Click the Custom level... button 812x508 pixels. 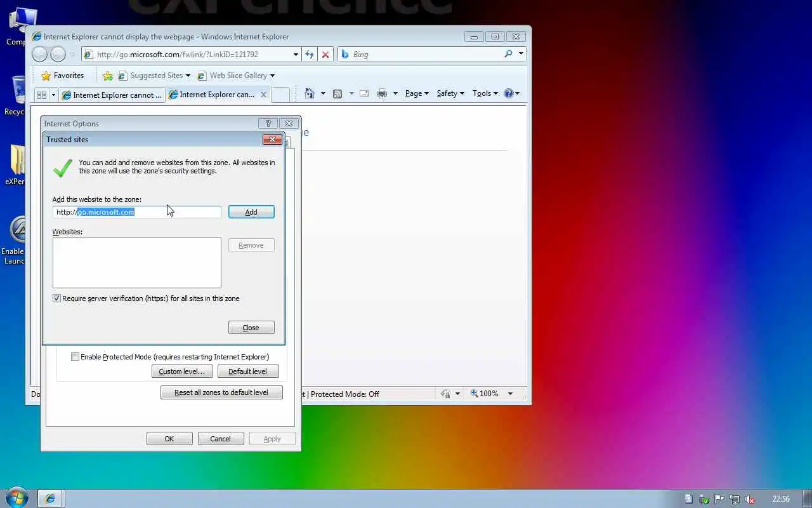point(182,371)
